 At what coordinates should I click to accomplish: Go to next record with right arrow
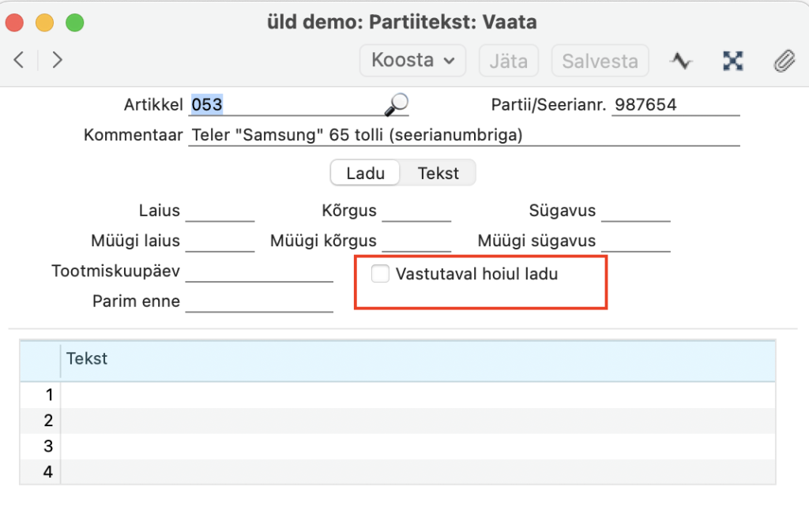coord(57,60)
